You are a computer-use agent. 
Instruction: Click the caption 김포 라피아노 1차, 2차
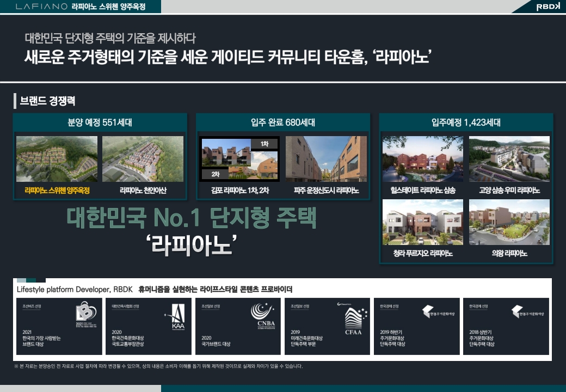point(240,190)
